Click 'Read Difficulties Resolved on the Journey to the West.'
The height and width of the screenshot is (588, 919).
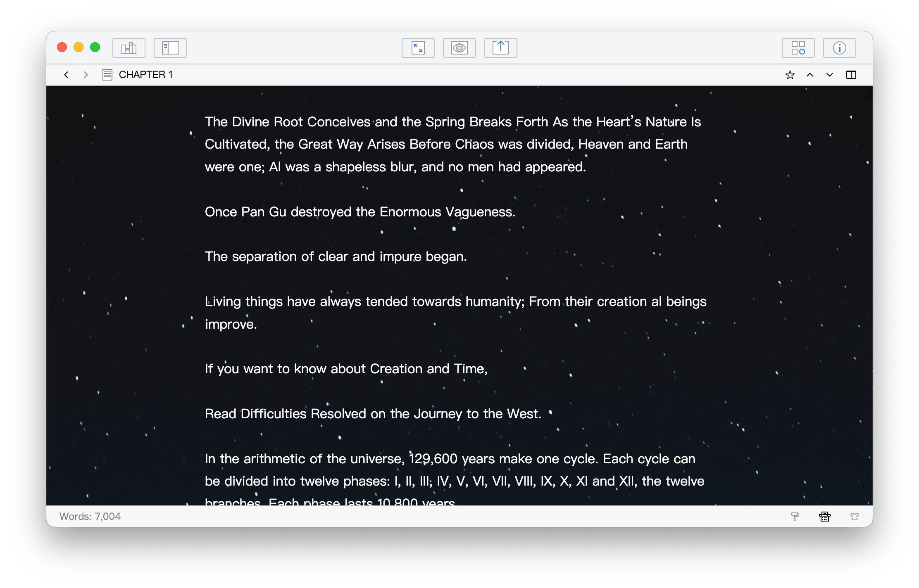373,414
